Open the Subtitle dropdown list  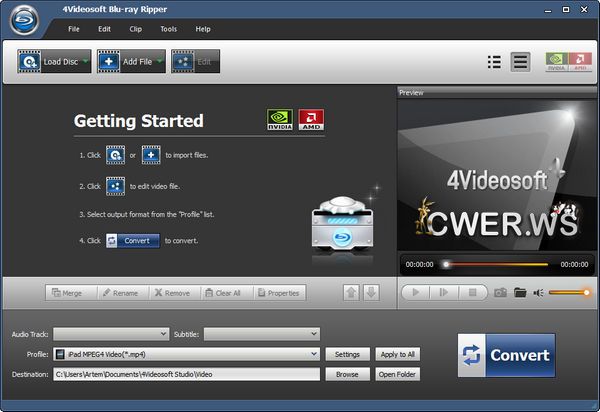[261, 334]
